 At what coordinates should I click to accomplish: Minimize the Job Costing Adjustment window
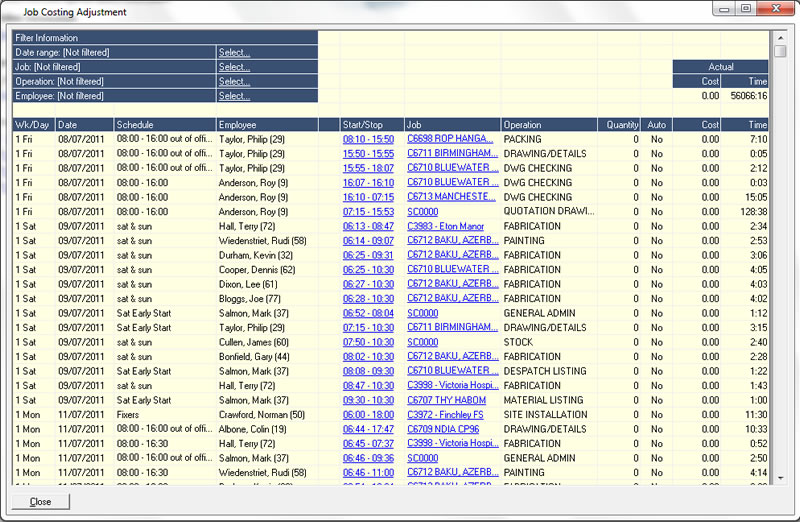tap(726, 9)
